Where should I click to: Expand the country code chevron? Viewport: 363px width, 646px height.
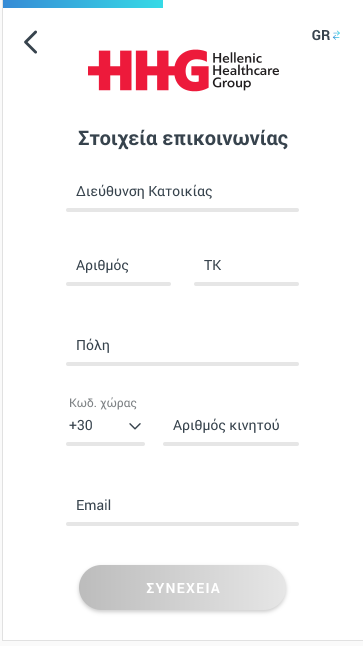135,426
